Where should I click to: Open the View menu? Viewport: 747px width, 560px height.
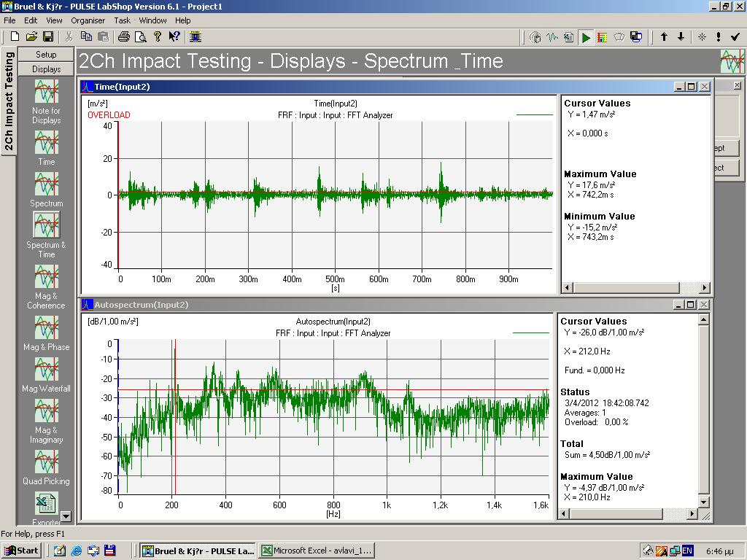[x=54, y=20]
